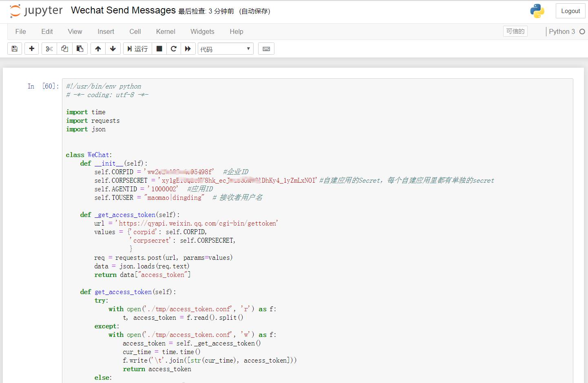Click the Logout button
The image size is (588, 383).
pos(570,11)
